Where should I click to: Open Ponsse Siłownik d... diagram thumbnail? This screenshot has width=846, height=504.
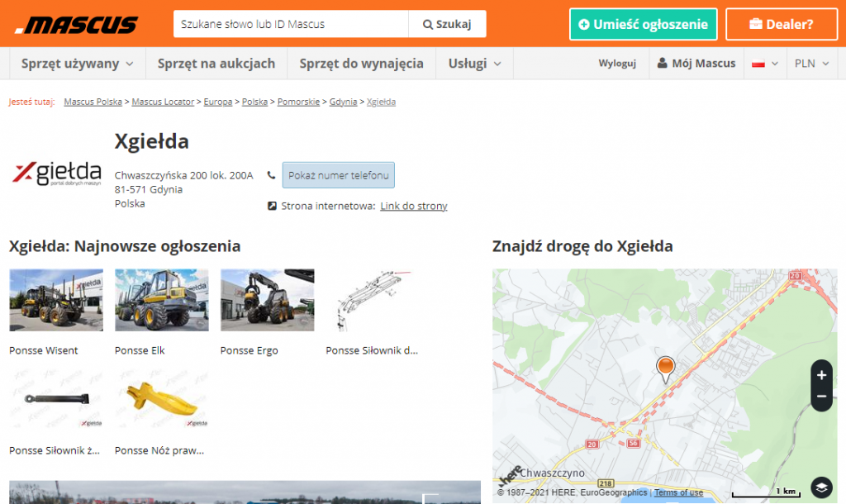373,300
